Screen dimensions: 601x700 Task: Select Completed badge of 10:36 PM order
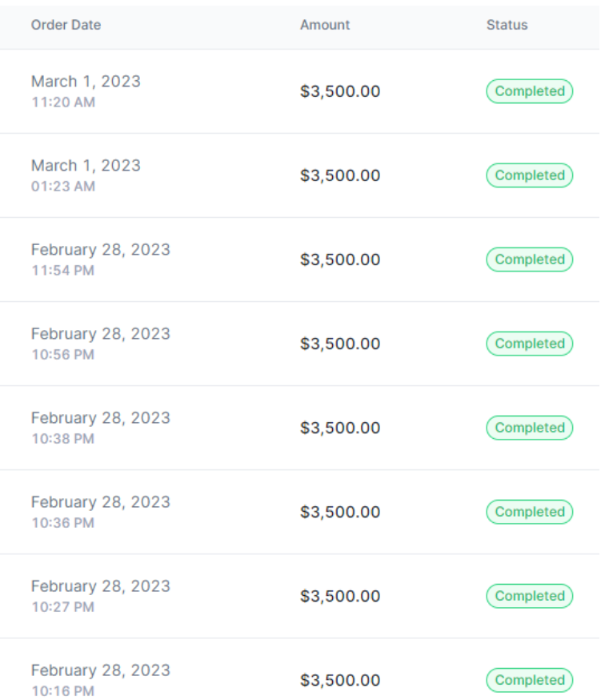pos(529,512)
